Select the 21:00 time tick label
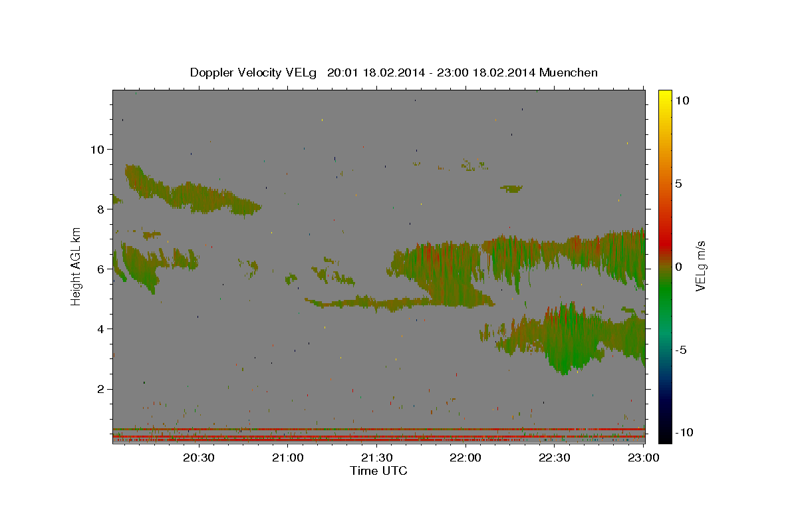The width and height of the screenshot is (798, 532). pos(288,458)
